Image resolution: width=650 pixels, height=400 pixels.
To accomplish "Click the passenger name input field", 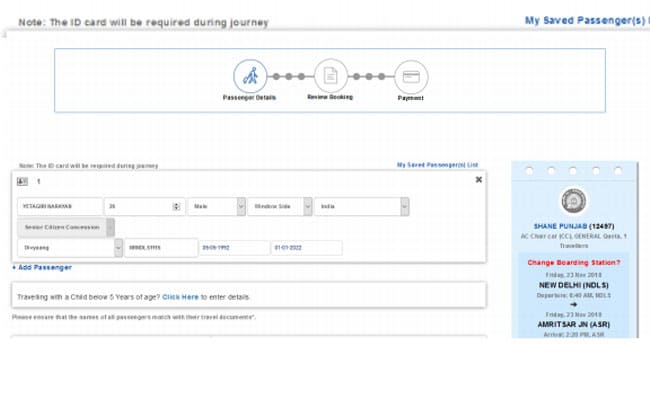I will 59,206.
